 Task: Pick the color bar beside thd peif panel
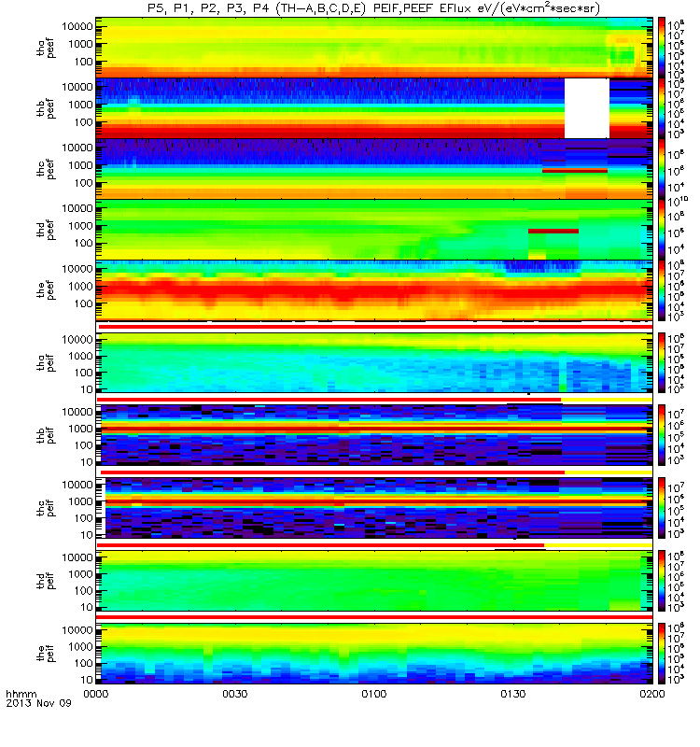click(x=662, y=580)
